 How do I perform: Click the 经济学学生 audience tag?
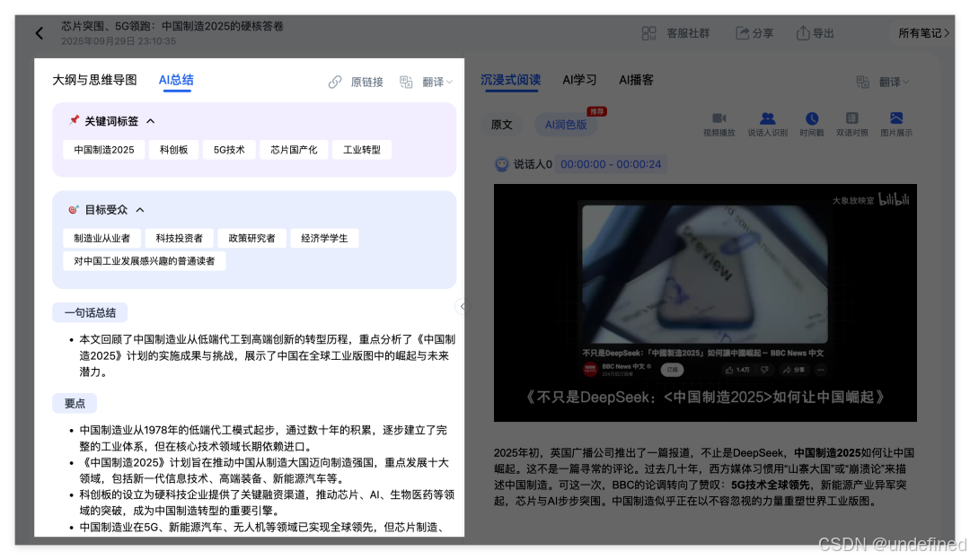click(x=324, y=238)
